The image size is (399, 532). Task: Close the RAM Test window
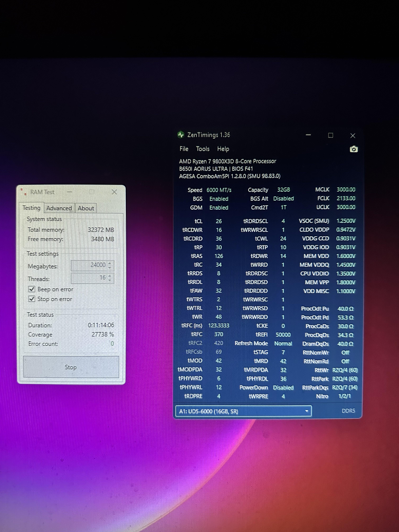[114, 192]
